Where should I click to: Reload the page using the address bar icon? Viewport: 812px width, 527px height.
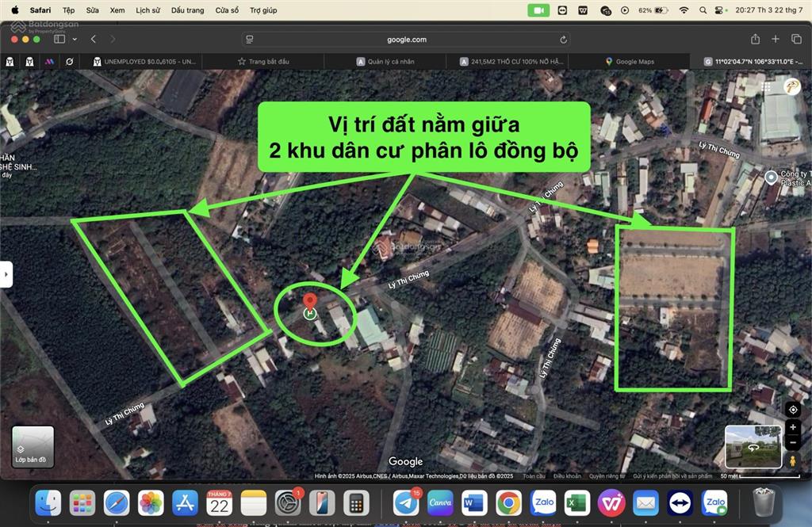563,38
